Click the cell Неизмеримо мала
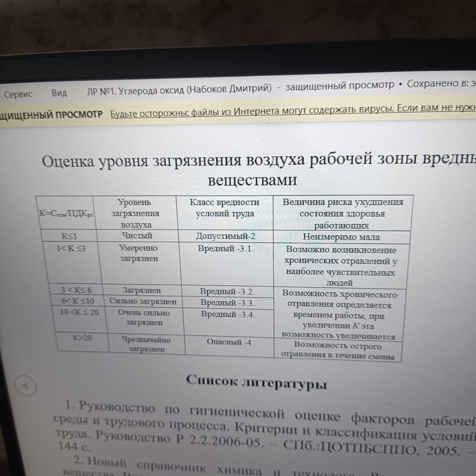Image resolution: width=476 pixels, height=476 pixels. [341, 236]
